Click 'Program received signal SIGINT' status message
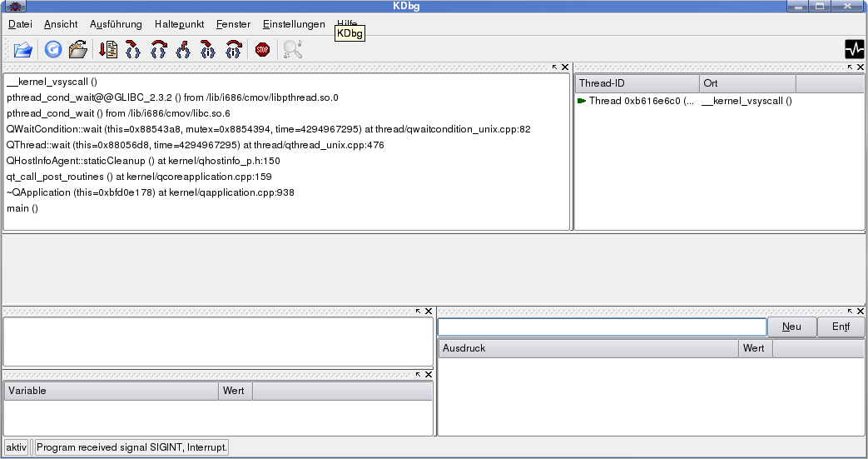Screen dimensions: 868x459 [131, 447]
